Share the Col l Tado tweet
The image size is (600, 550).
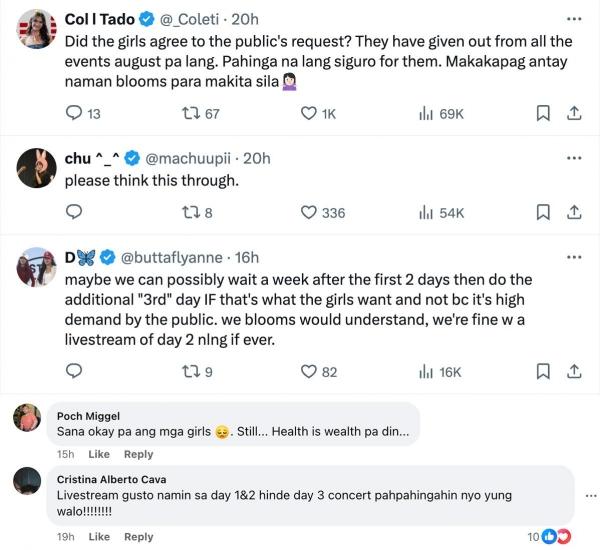tap(575, 114)
